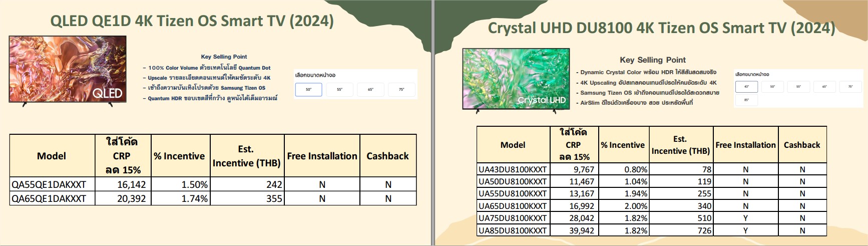
Task: Click Free Installation Y for UA85DU8100KXXT
Action: [x=745, y=230]
